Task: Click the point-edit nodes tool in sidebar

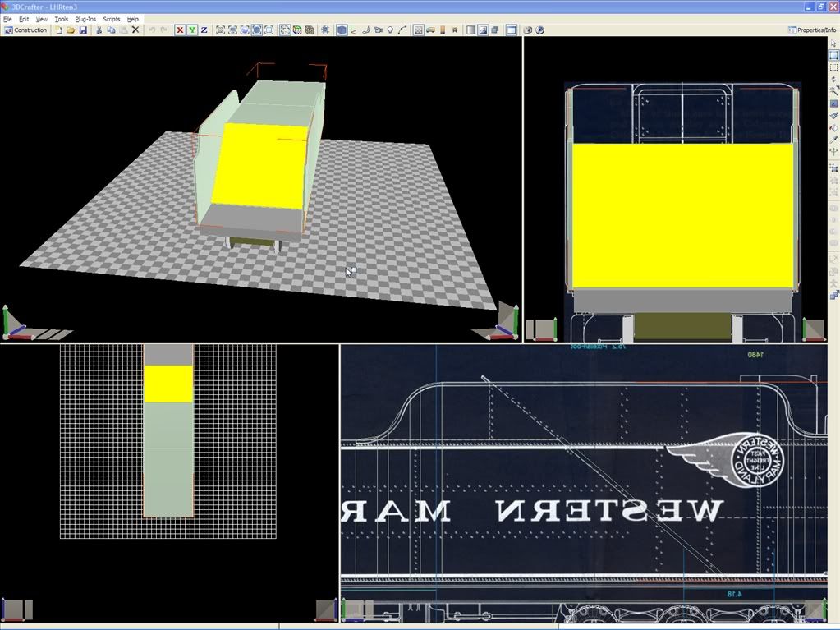Action: coord(833,168)
